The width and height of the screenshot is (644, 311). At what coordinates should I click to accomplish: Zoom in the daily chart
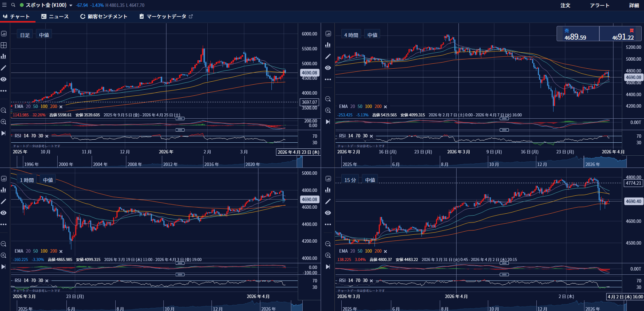tap(4, 122)
